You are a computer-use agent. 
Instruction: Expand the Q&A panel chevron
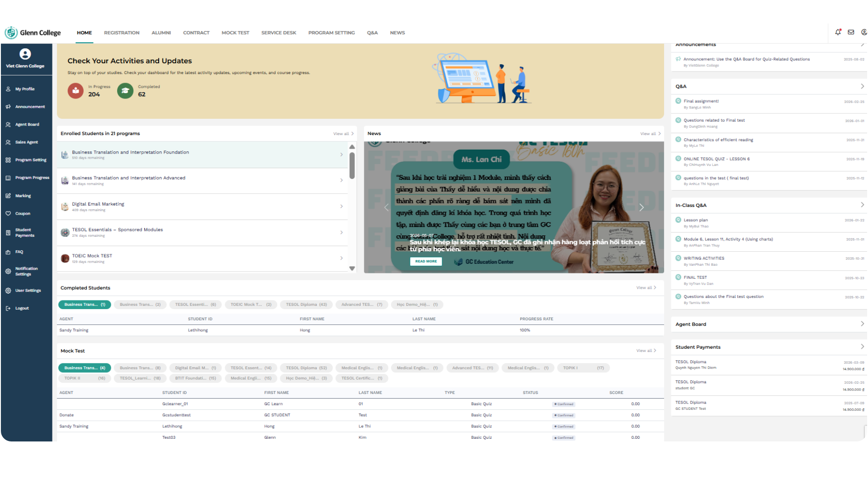862,86
